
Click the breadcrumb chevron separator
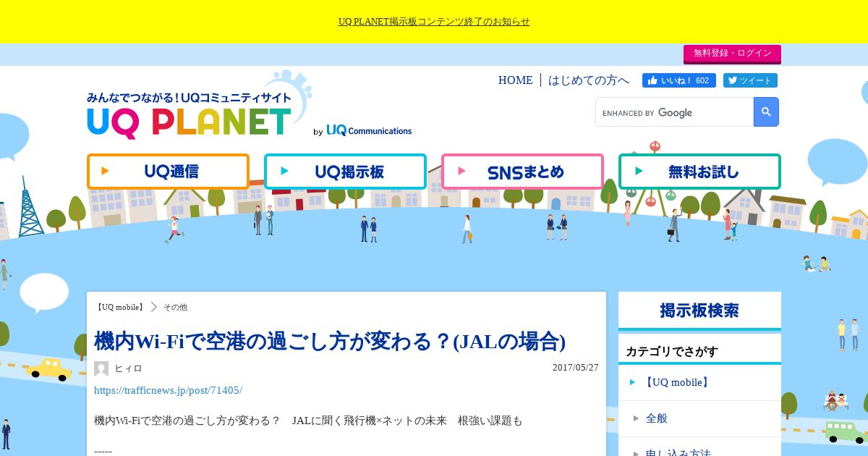click(x=154, y=307)
